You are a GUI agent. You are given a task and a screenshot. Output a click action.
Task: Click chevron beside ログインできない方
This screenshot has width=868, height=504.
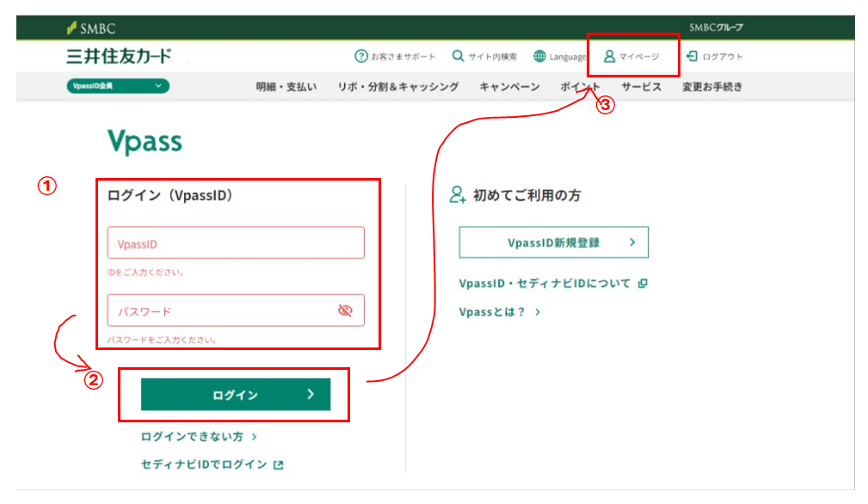pyautogui.click(x=254, y=437)
